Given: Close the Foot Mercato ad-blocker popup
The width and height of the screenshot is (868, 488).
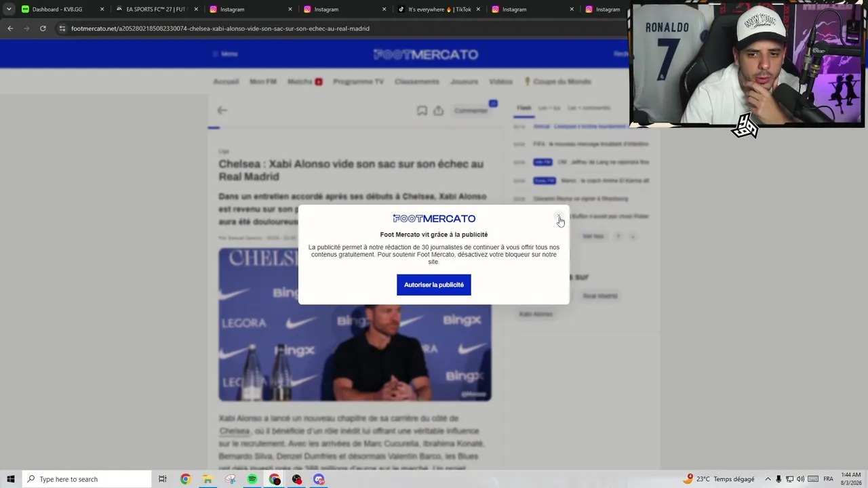Looking at the screenshot, I should [x=559, y=217].
